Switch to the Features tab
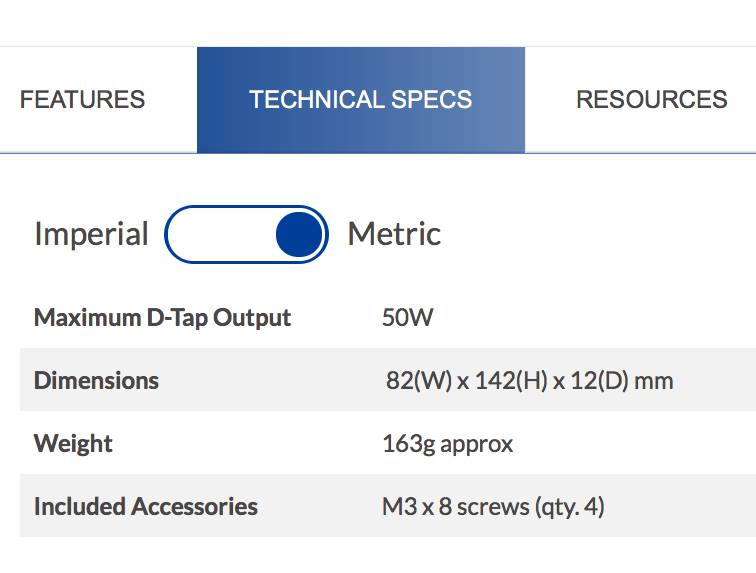Viewport: 756px width, 573px height. (82, 100)
